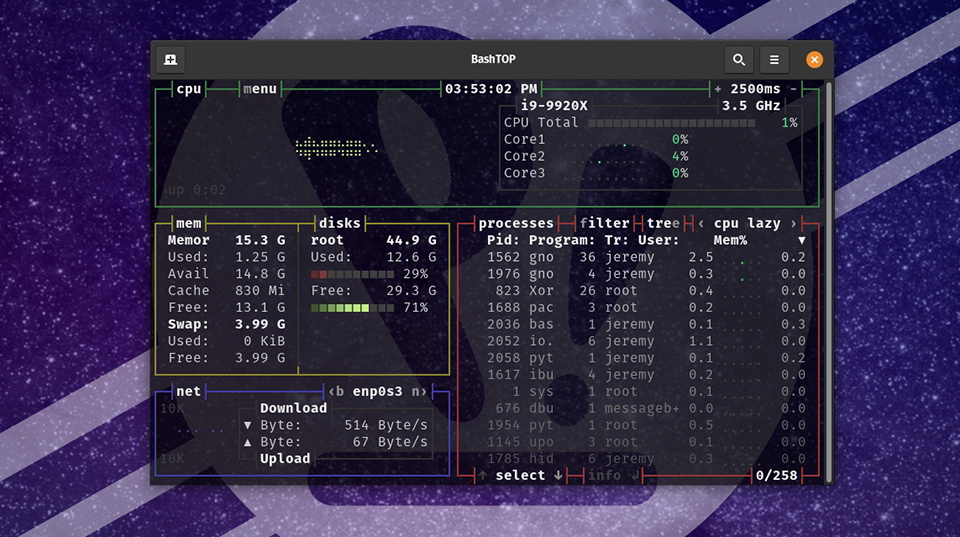Image resolution: width=960 pixels, height=537 pixels.
Task: Select process 2036 bas row
Action: point(646,325)
